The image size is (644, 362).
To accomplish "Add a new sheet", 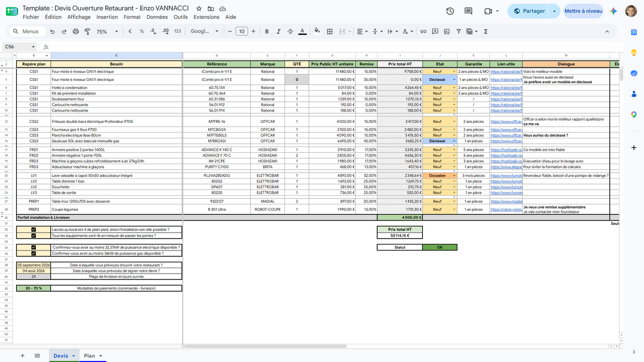I will coord(22,356).
